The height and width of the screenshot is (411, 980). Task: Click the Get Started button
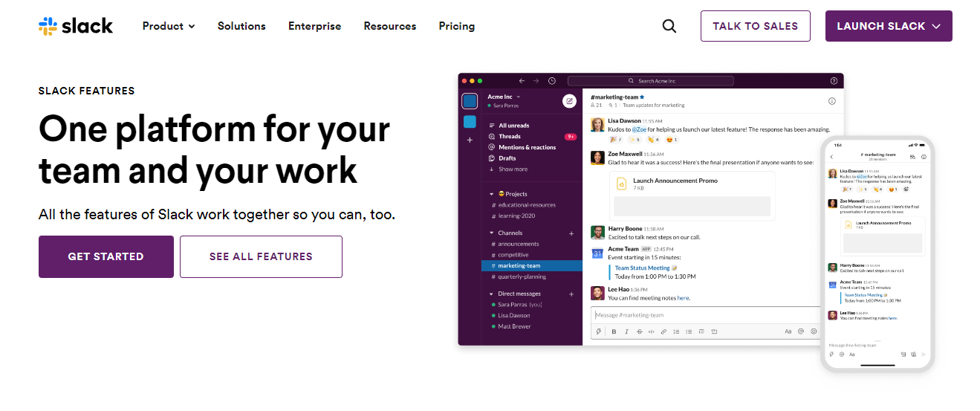[x=106, y=256]
